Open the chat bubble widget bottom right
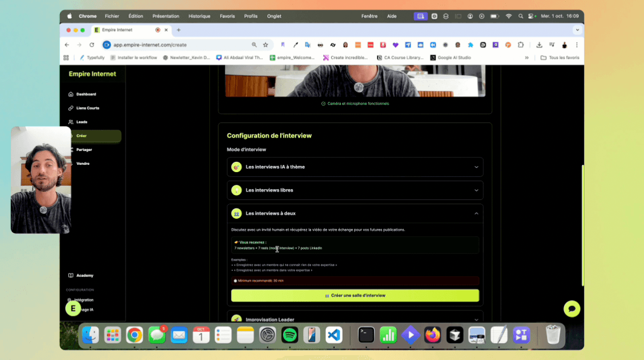 [x=571, y=308]
